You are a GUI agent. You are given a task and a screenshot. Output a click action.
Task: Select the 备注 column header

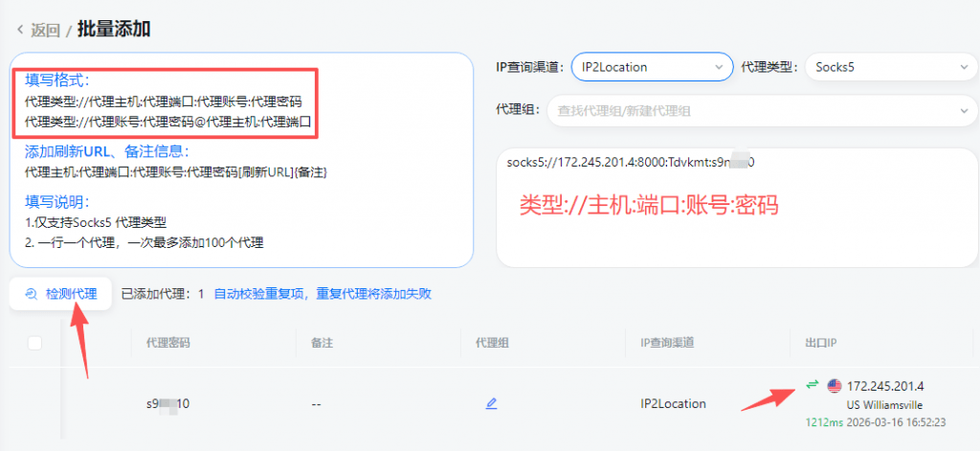click(x=323, y=343)
